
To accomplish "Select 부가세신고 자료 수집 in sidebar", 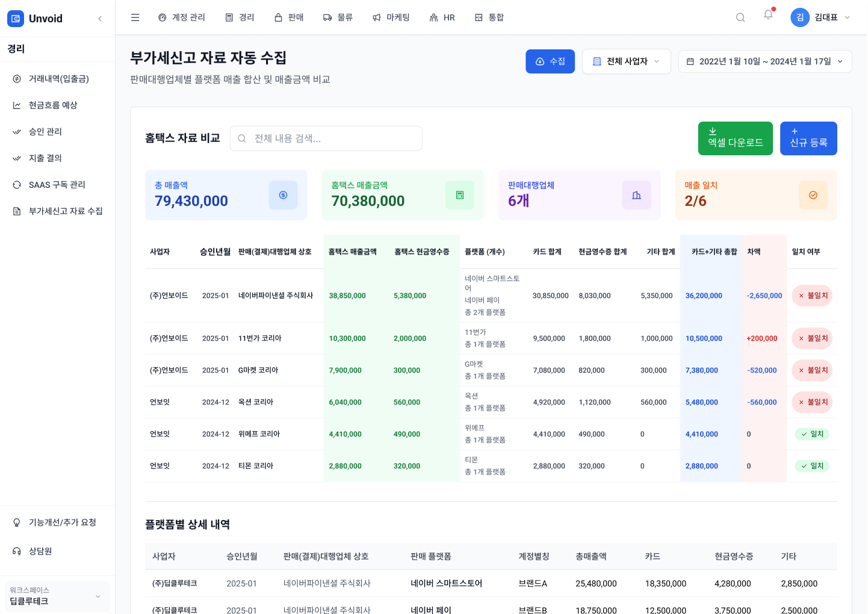I will [57, 211].
